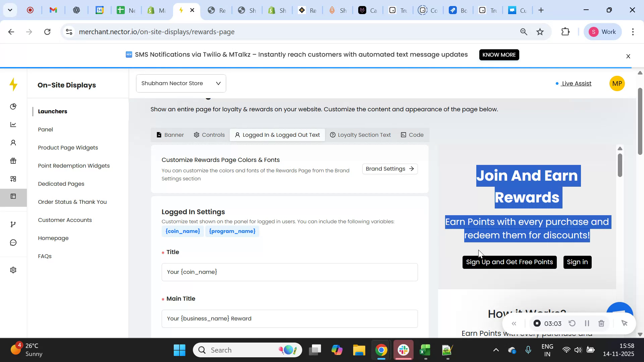Open the widgets grid sidebar icon

click(13, 179)
